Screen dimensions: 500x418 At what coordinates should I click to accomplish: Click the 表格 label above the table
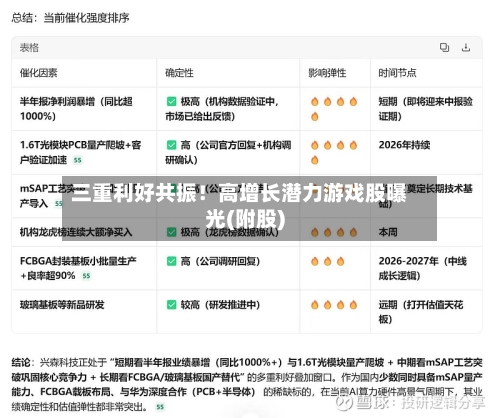(x=29, y=48)
